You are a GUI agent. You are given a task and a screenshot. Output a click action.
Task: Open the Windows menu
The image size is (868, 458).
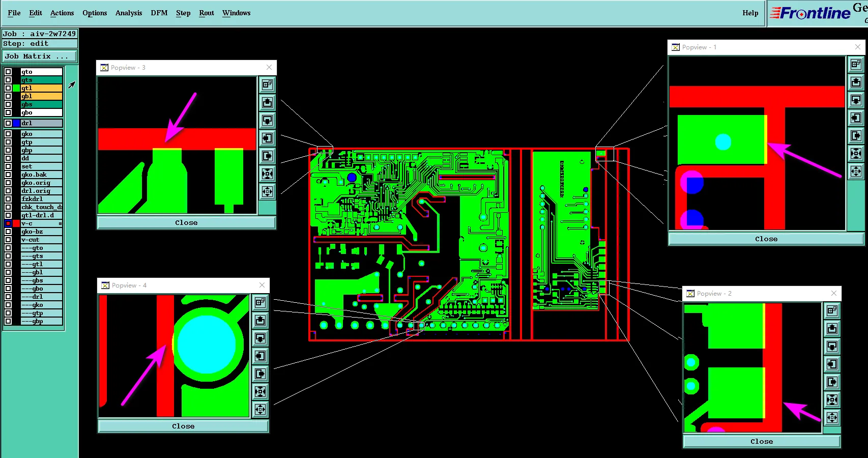pos(237,13)
